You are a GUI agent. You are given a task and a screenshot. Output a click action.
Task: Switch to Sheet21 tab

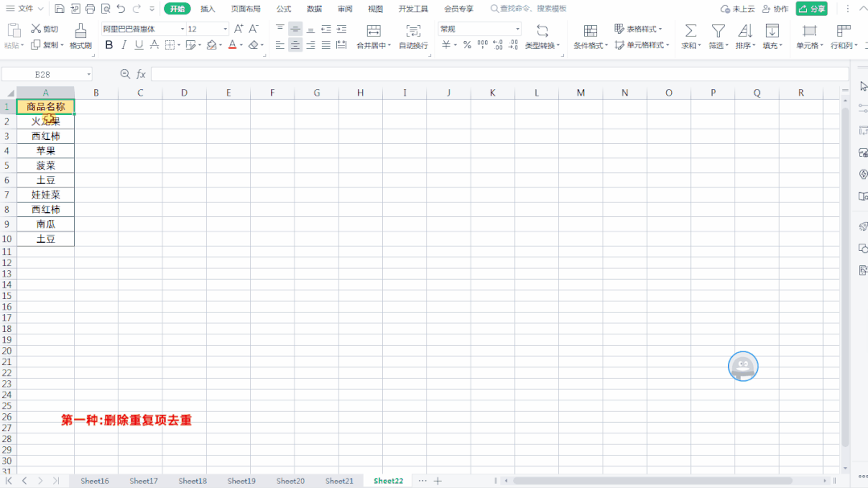click(339, 481)
